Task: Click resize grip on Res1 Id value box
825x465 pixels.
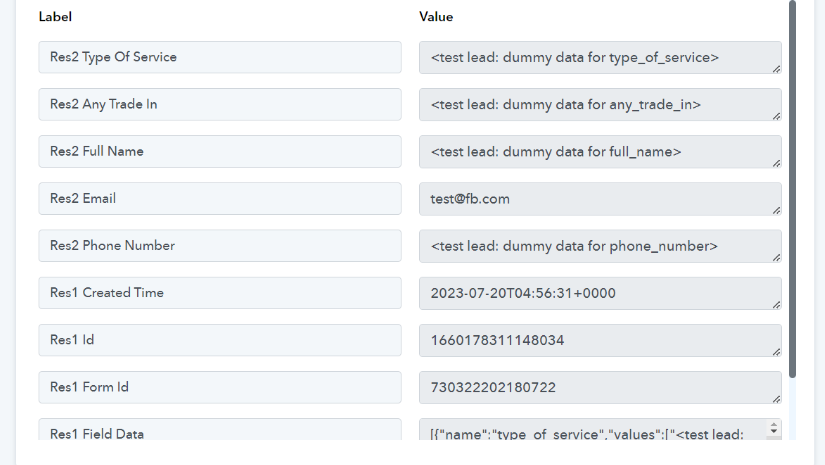Action: pyautogui.click(x=777, y=352)
